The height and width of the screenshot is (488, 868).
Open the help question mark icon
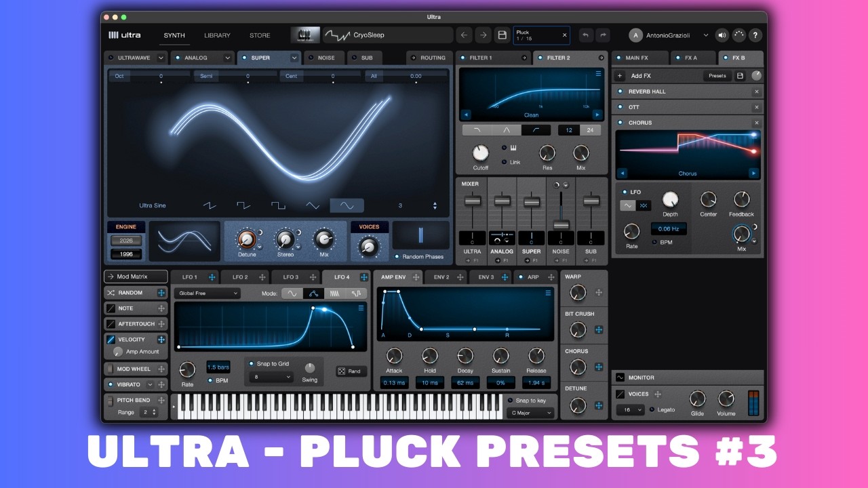click(x=755, y=35)
